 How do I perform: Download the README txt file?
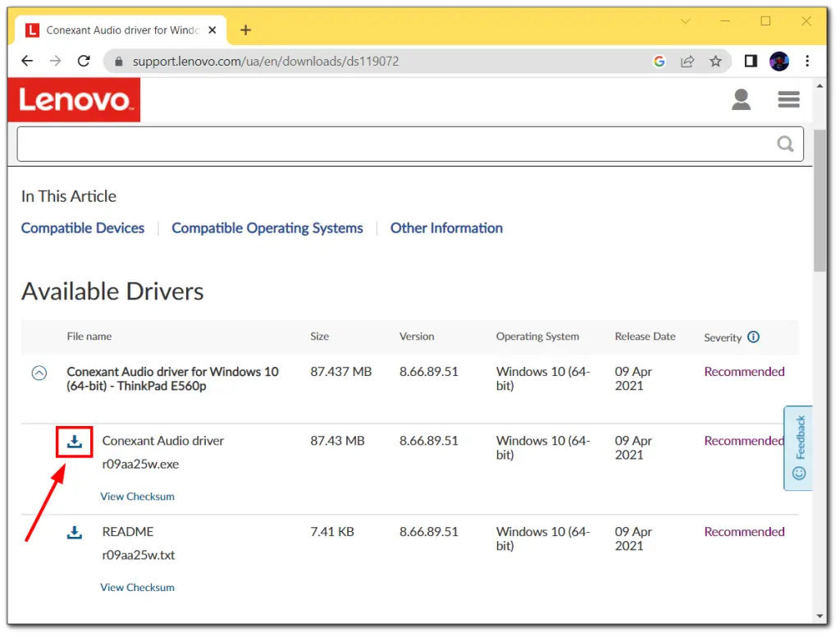tap(75, 533)
